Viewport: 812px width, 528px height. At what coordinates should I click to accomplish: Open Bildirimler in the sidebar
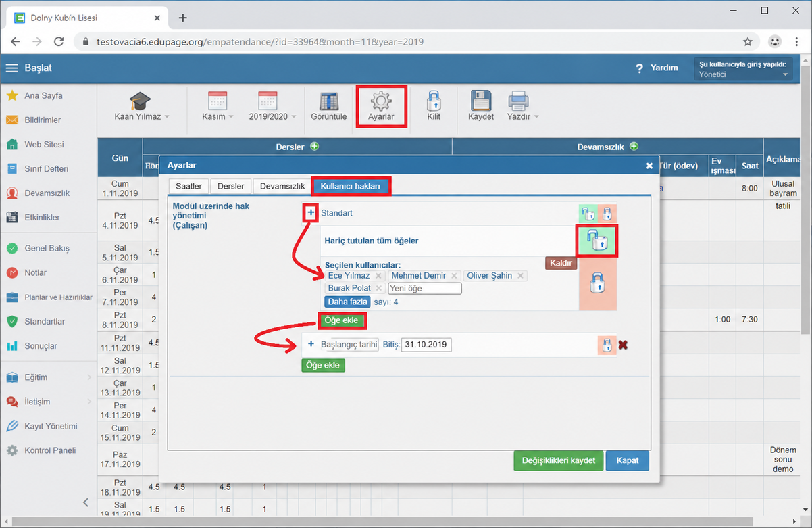point(43,120)
